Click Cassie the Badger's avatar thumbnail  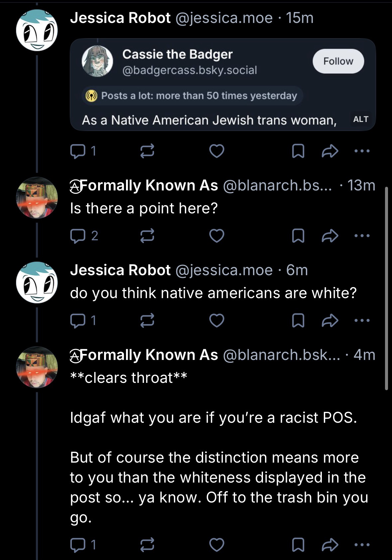pyautogui.click(x=97, y=61)
